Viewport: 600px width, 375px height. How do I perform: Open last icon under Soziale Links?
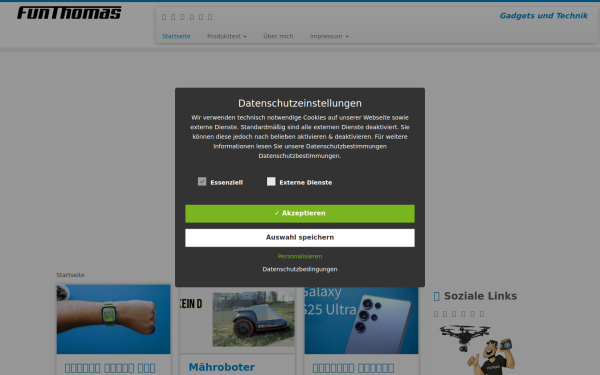point(482,314)
